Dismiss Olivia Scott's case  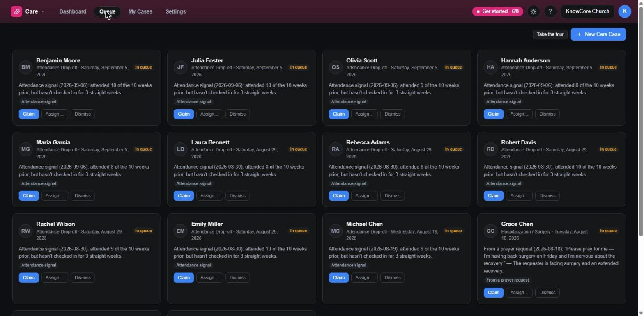pos(392,114)
